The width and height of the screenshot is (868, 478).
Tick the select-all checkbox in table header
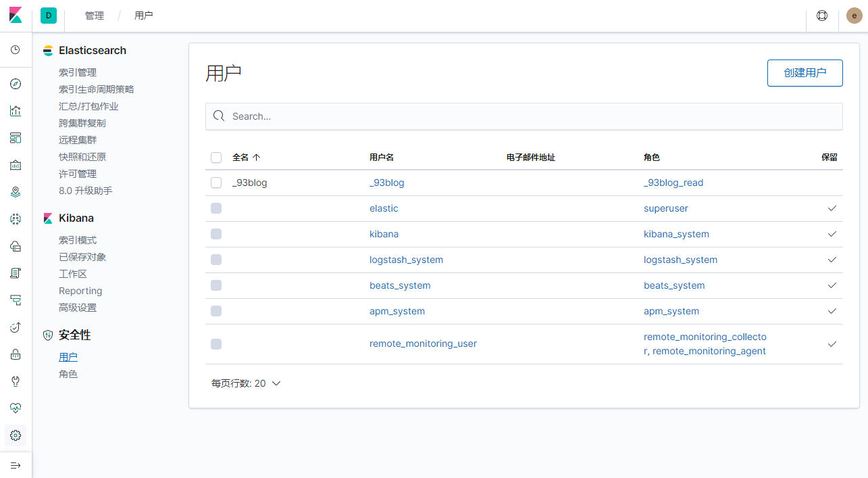tap(216, 158)
